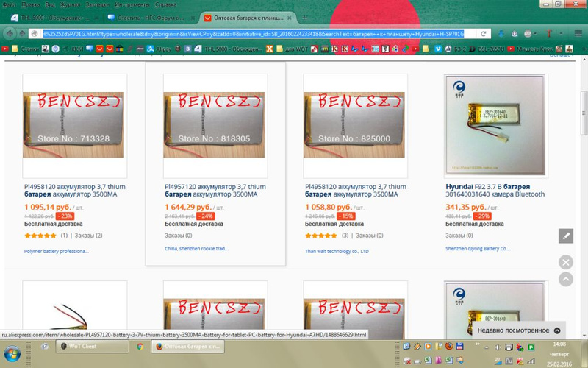Open the БЗ-2 bookmark
Image resolution: width=588 pixels, height=368 pixels.
[x=455, y=49]
